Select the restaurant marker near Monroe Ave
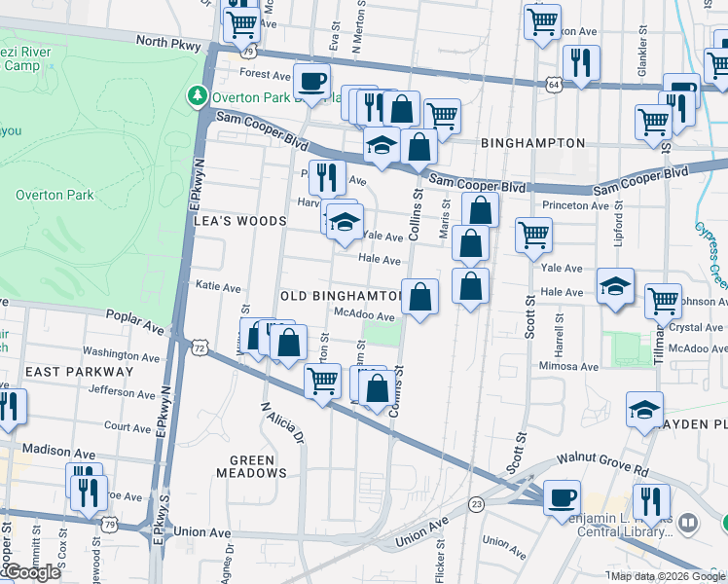The image size is (728, 584). tap(89, 493)
